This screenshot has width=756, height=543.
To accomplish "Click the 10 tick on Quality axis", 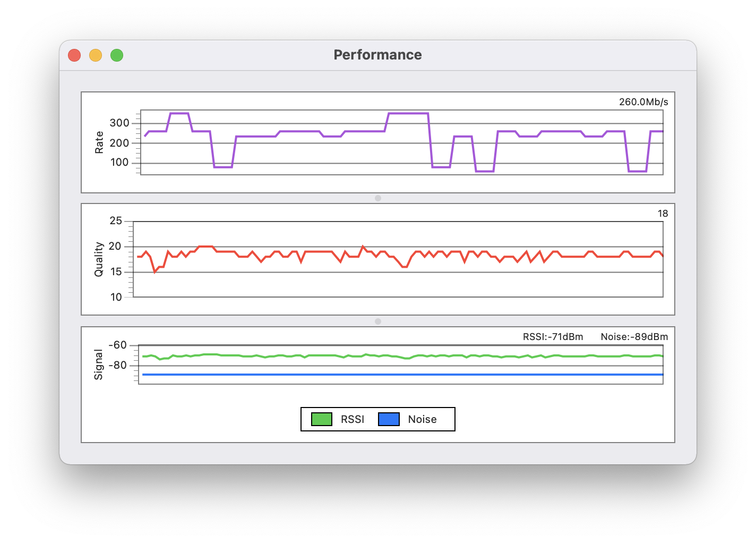I will 116,298.
